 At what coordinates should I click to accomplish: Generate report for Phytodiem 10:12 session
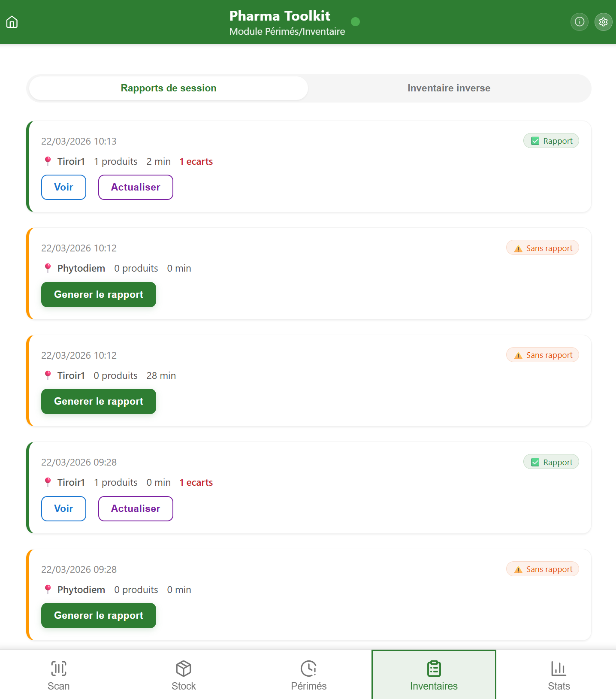pos(99,295)
